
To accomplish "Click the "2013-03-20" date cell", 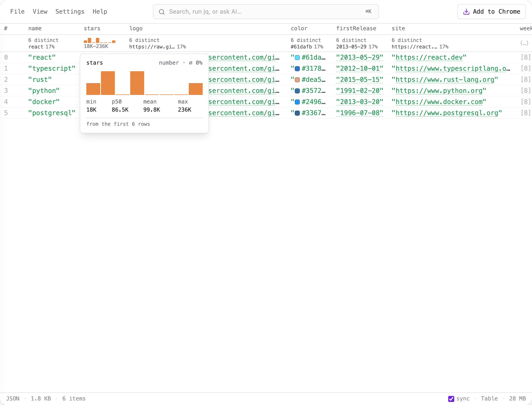I will [360, 102].
